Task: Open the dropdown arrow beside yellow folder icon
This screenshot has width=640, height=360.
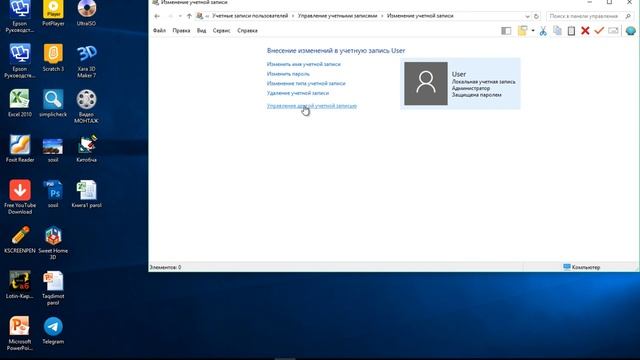Action: [x=533, y=31]
